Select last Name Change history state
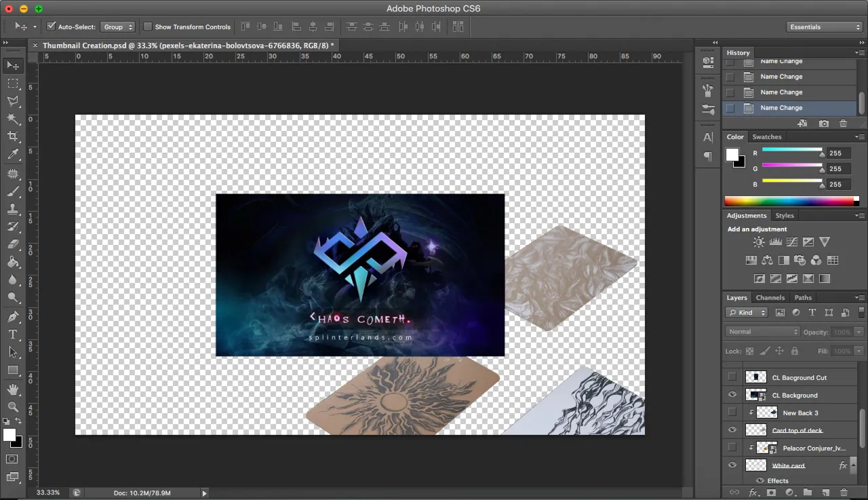The image size is (868, 500). (x=791, y=108)
